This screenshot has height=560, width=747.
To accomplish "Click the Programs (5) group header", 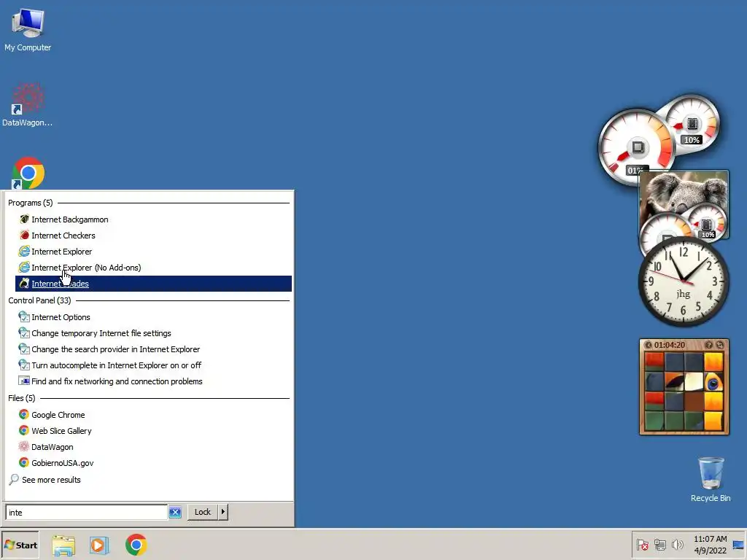I will point(31,203).
